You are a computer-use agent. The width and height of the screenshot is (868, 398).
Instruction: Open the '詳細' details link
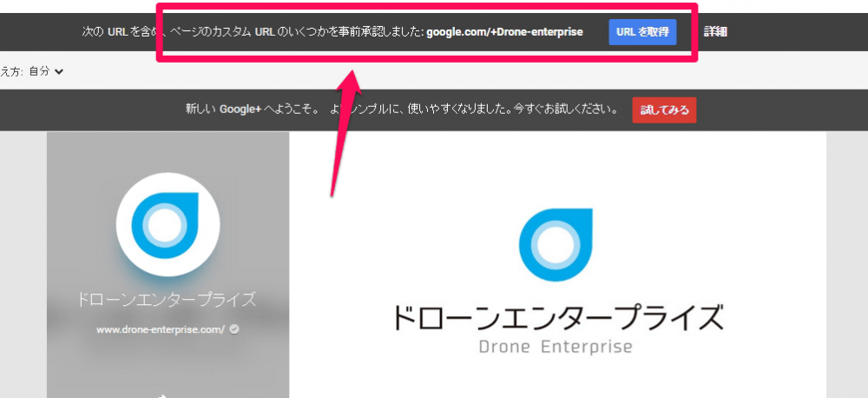click(715, 32)
